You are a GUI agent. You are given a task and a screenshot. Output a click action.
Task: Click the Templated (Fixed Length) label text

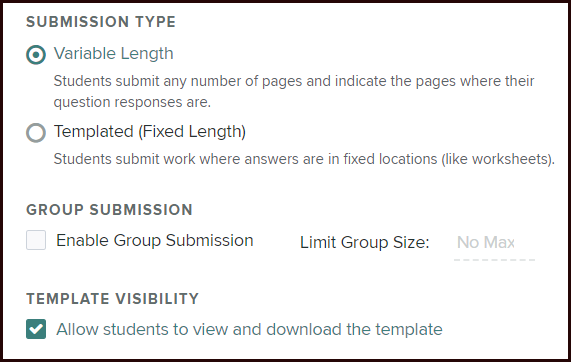[x=150, y=132]
